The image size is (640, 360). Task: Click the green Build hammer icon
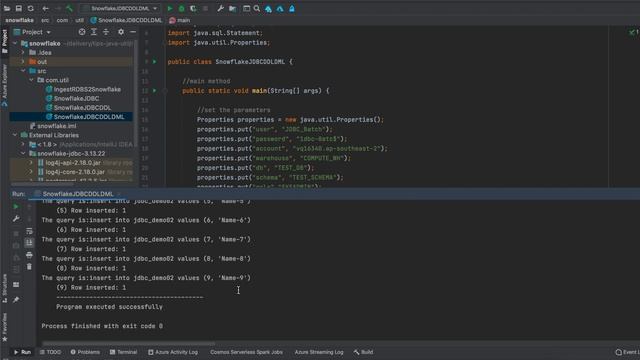tap(69, 8)
